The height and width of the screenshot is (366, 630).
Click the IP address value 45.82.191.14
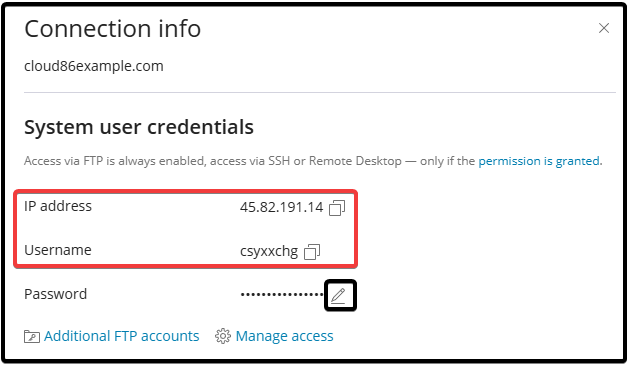(281, 208)
